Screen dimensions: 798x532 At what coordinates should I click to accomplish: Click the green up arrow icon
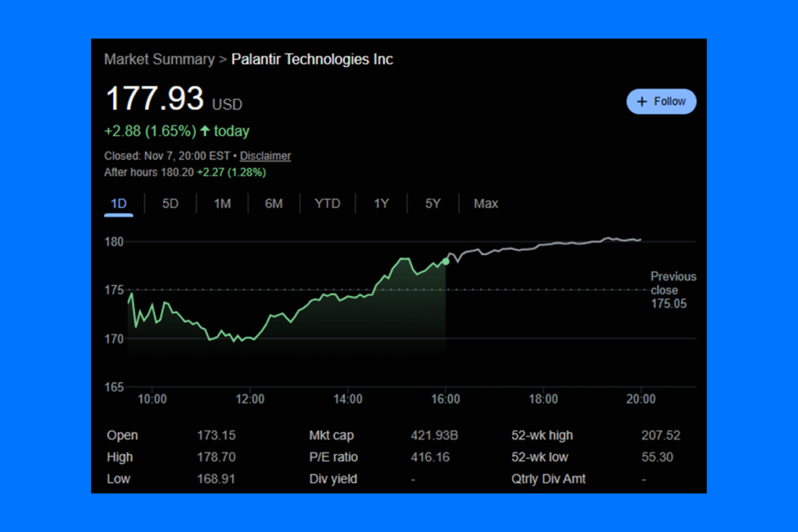point(205,131)
